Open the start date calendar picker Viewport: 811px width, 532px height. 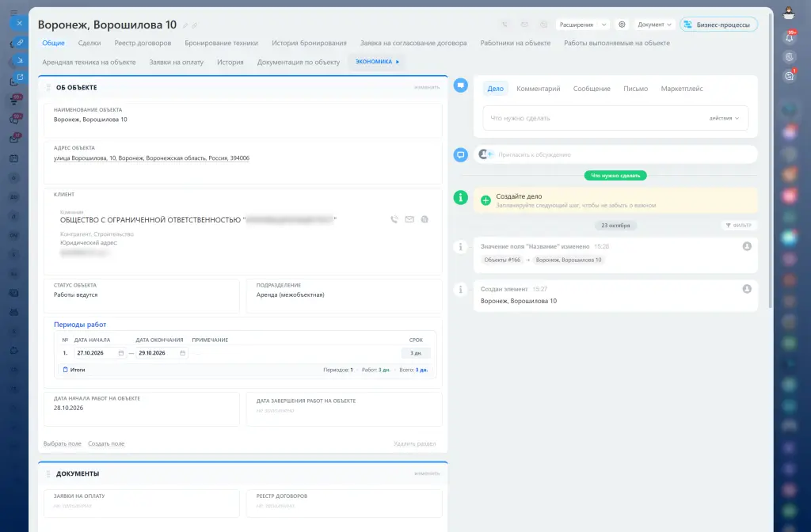121,353
